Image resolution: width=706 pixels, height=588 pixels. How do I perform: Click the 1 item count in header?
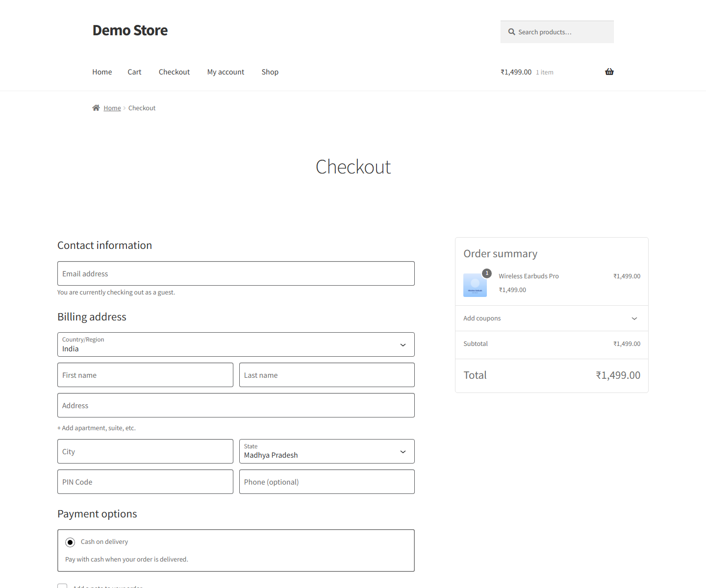point(544,73)
